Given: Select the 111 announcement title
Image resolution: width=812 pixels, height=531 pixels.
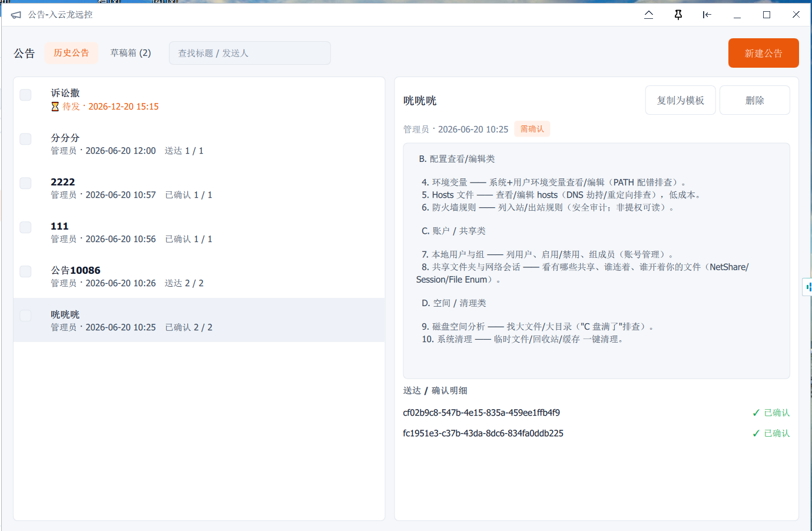Looking at the screenshot, I should (59, 226).
